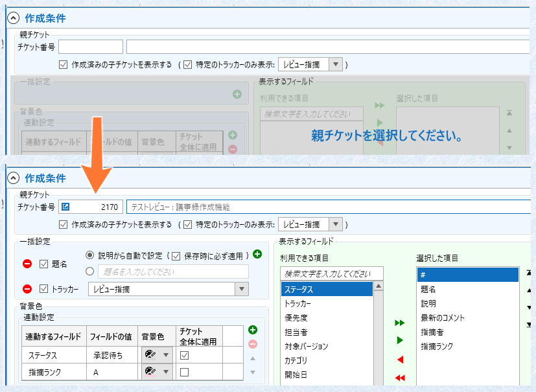Remove selected field with red left arrow
536x392 pixels.
click(x=401, y=360)
